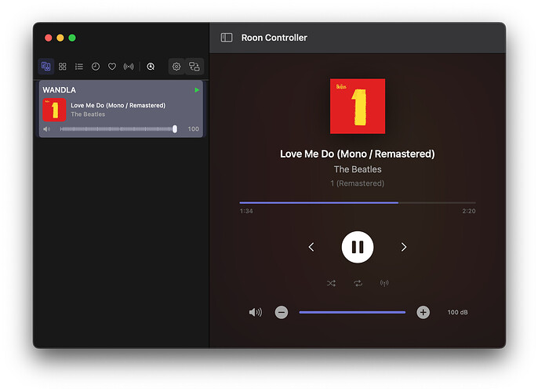
Task: Click the track progress bar
Action: click(x=358, y=202)
